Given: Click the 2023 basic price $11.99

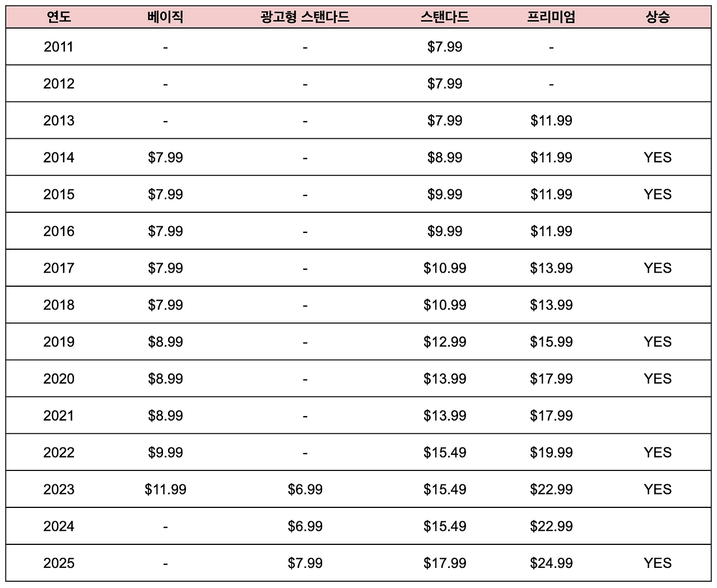Looking at the screenshot, I should [x=165, y=489].
